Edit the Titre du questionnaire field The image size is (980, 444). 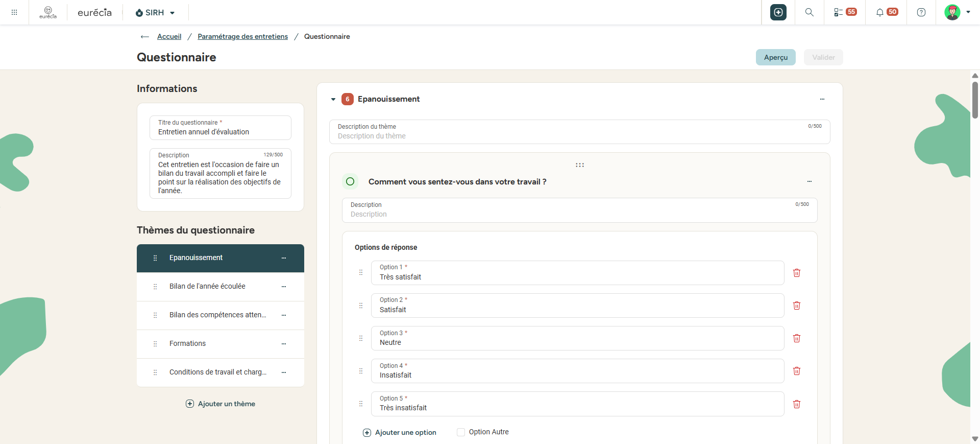click(220, 128)
